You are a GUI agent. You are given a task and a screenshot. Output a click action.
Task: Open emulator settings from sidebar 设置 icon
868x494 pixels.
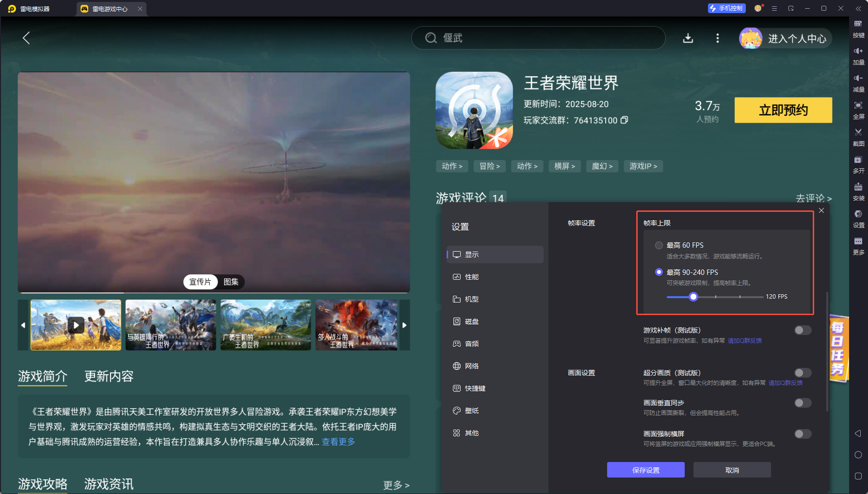[858, 219]
